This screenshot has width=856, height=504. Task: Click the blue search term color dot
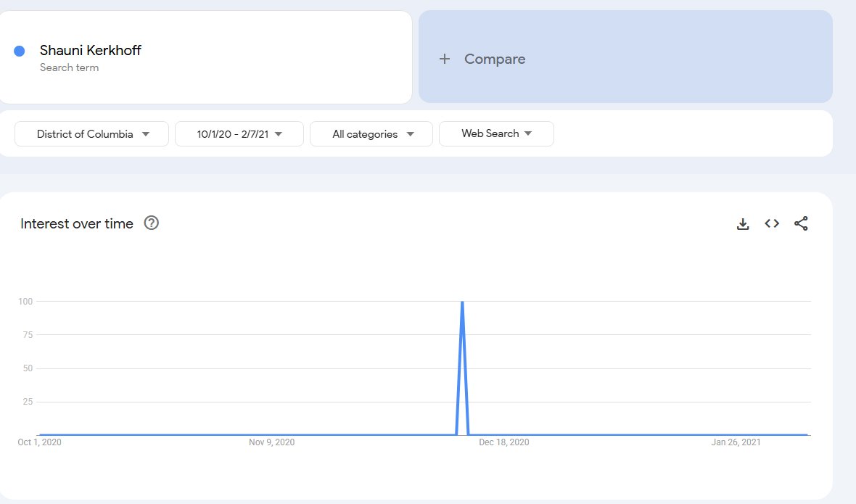[17, 50]
